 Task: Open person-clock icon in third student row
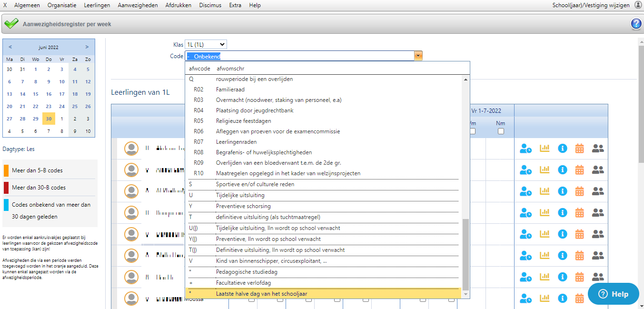(526, 191)
